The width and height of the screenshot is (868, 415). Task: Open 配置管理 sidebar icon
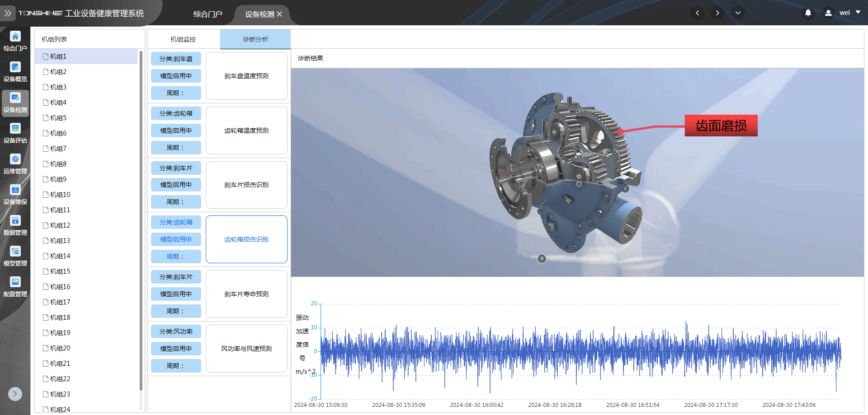pos(15,283)
